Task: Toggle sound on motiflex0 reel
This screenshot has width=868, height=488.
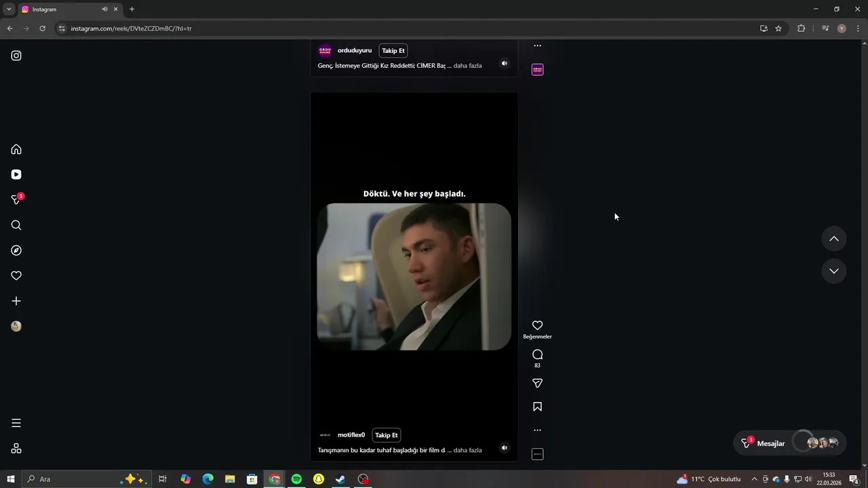Action: pyautogui.click(x=504, y=447)
